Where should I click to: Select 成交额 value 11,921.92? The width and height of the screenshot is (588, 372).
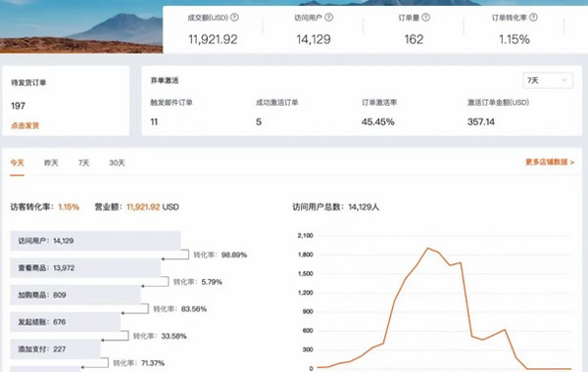click(x=213, y=39)
